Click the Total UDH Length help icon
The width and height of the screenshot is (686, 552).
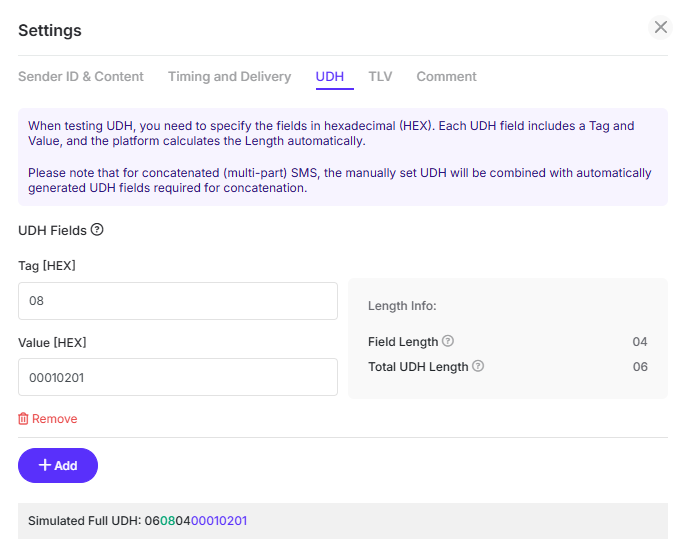point(478,367)
